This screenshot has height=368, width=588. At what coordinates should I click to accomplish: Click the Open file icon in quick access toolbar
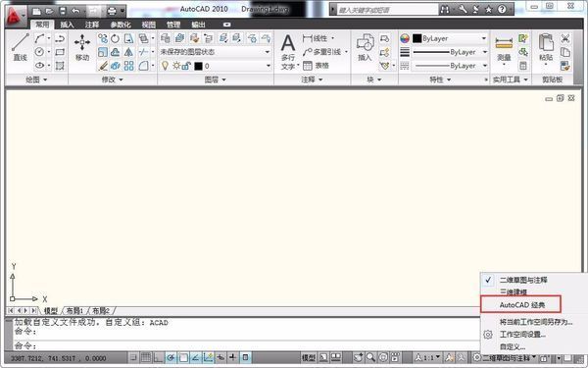50,11
